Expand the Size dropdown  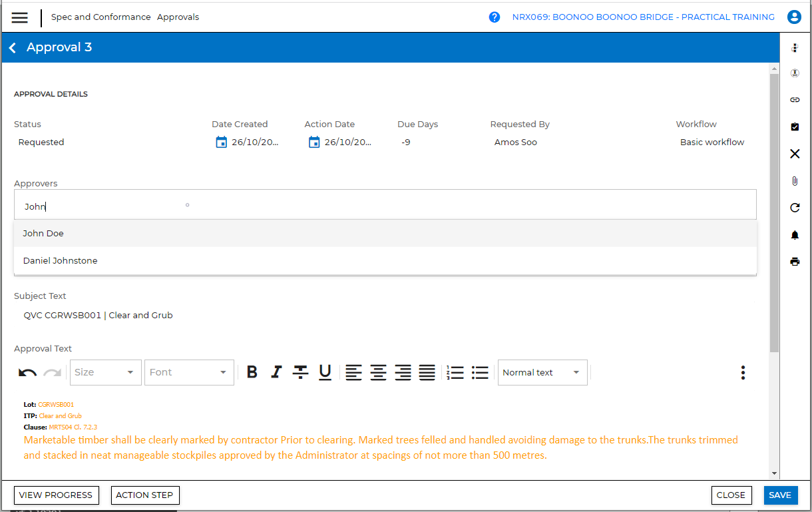(x=105, y=372)
